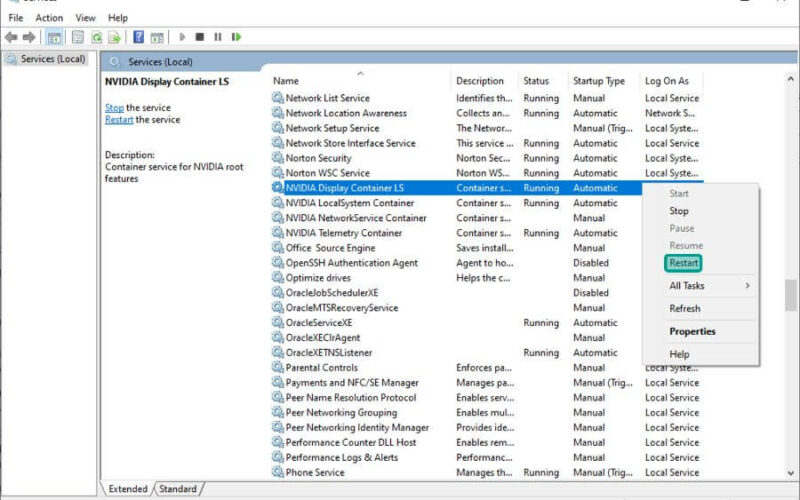Sort by the Log On As column header

[671, 81]
